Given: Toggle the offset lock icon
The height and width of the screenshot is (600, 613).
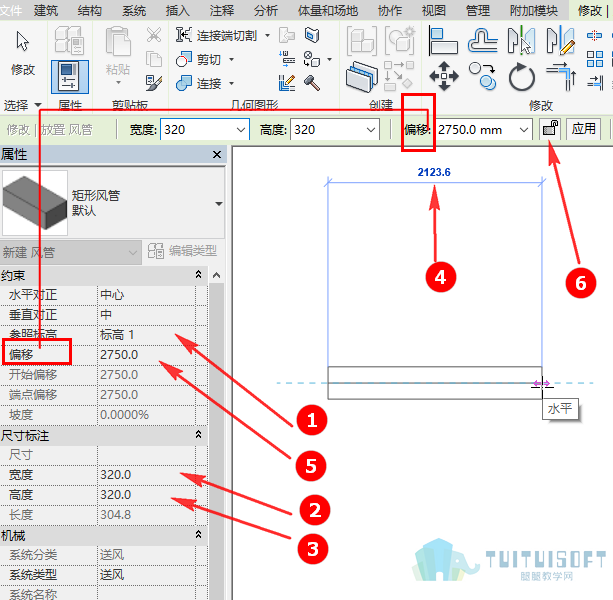Looking at the screenshot, I should tap(550, 129).
